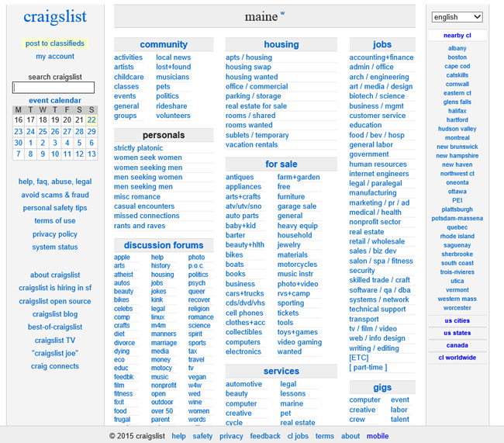The image size is (504, 443).
Task: Open the nearby cl header
Action: tap(457, 36)
